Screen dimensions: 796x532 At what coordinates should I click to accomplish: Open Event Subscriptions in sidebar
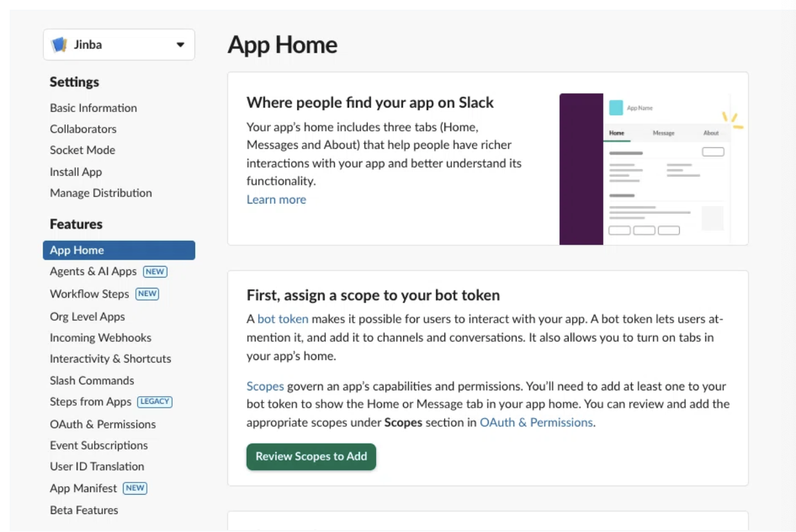tap(99, 445)
